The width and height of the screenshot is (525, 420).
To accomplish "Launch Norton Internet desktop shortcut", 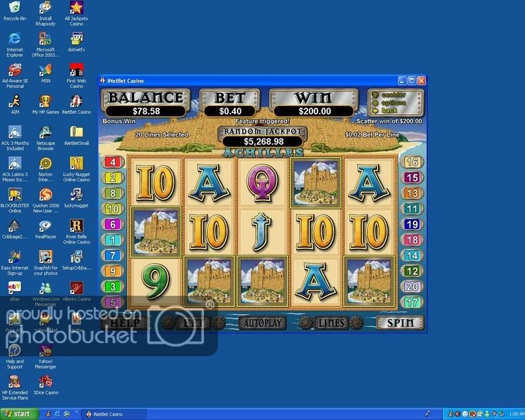I will pos(45,169).
